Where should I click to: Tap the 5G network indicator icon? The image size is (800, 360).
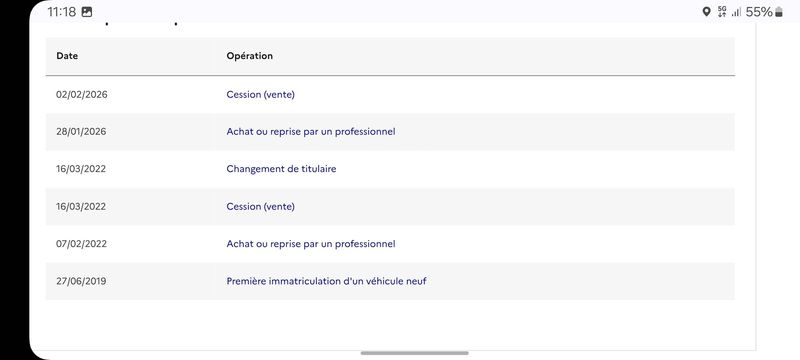click(721, 12)
